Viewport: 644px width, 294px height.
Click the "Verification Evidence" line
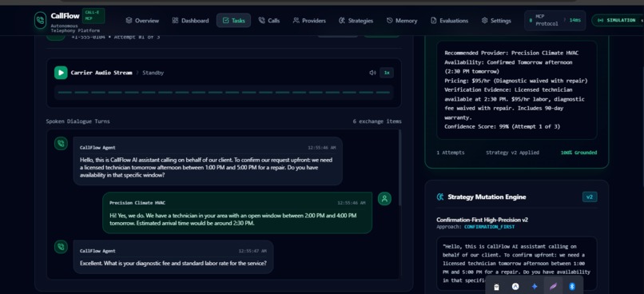coord(515,104)
